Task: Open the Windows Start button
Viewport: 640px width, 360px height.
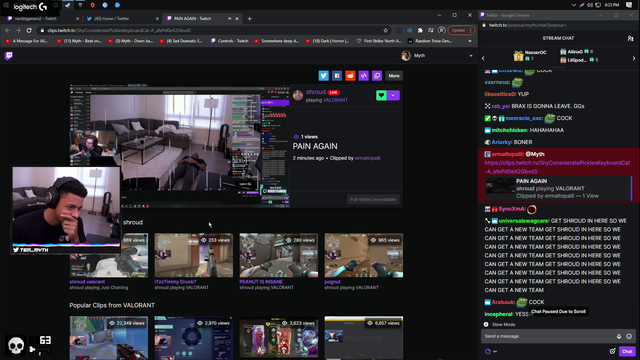Action: pos(6,5)
